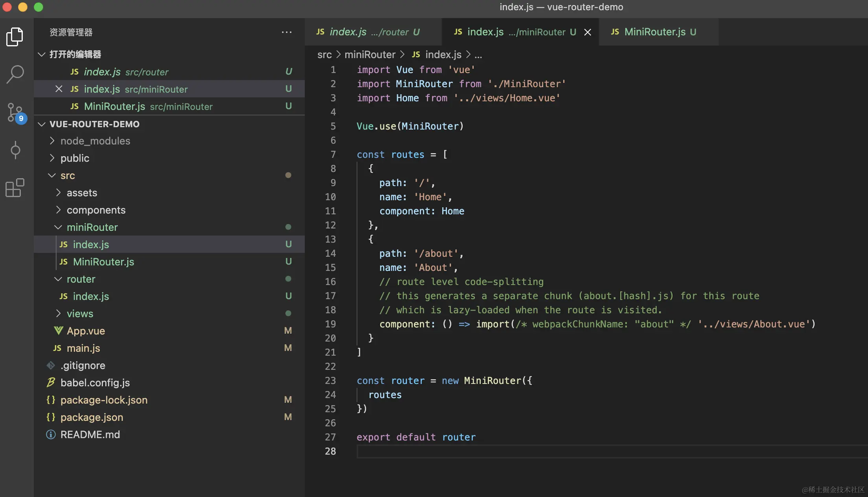Close index.js src/miniRouter in open editors
The height and width of the screenshot is (497, 868).
coord(59,89)
